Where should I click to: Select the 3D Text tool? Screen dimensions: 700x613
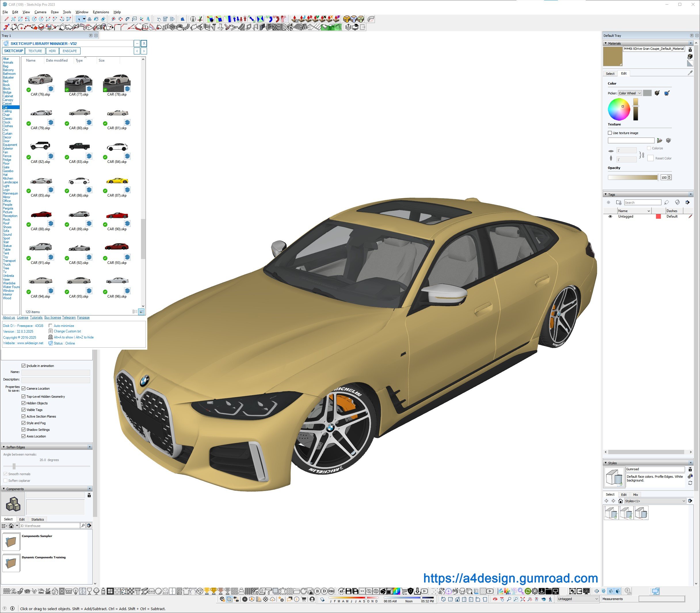tap(148, 19)
